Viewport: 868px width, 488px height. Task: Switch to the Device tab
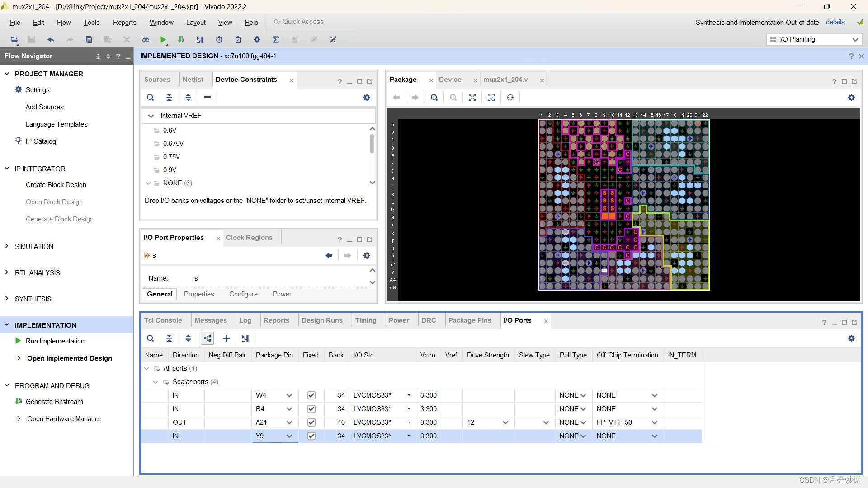[450, 80]
